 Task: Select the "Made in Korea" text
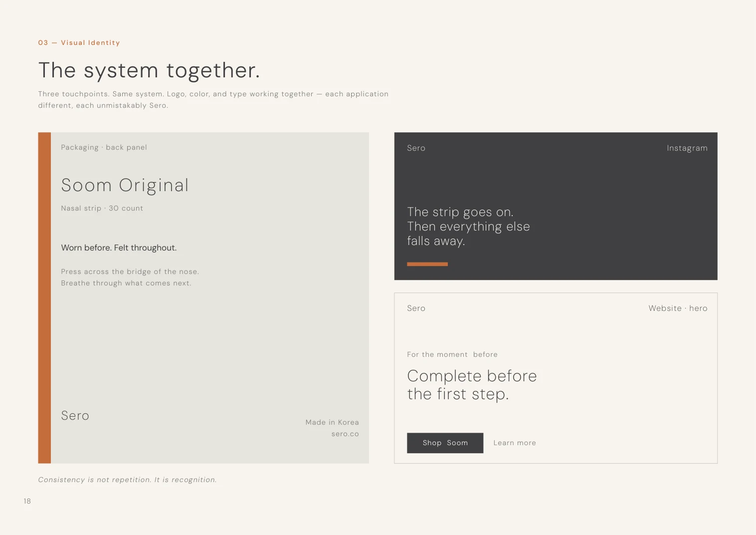coord(332,422)
